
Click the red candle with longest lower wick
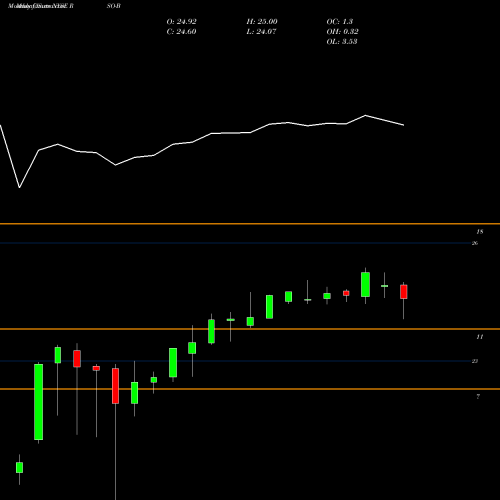[115, 386]
